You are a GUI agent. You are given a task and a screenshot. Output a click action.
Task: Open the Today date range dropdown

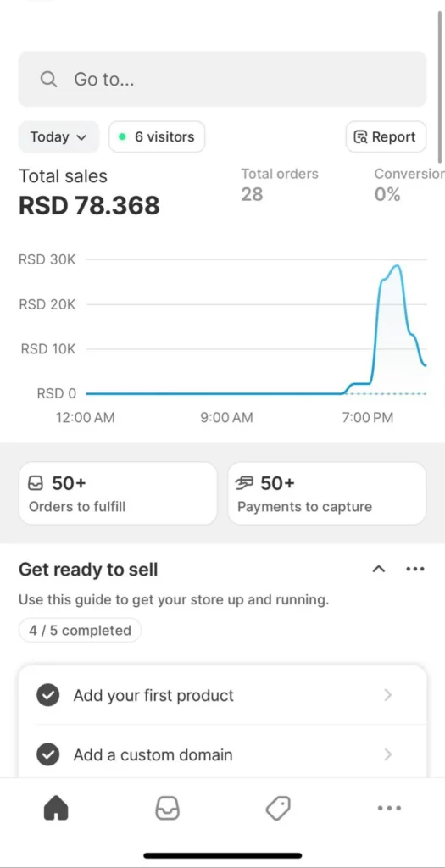point(58,136)
